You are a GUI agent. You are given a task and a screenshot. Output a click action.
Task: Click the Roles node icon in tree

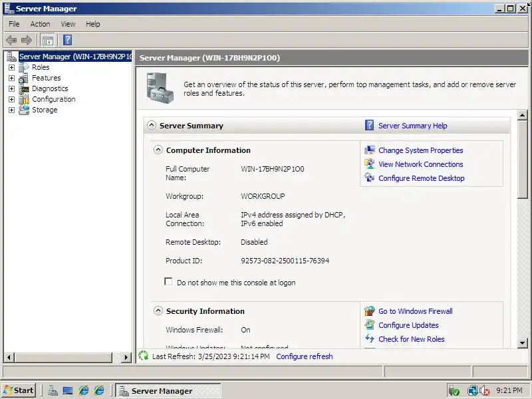[x=24, y=67]
